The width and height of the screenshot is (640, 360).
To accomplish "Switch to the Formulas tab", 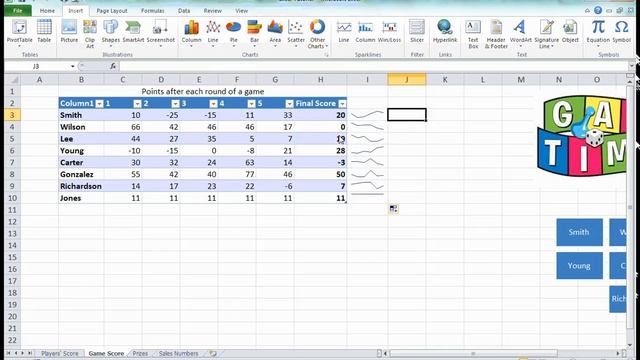I will pyautogui.click(x=153, y=11).
